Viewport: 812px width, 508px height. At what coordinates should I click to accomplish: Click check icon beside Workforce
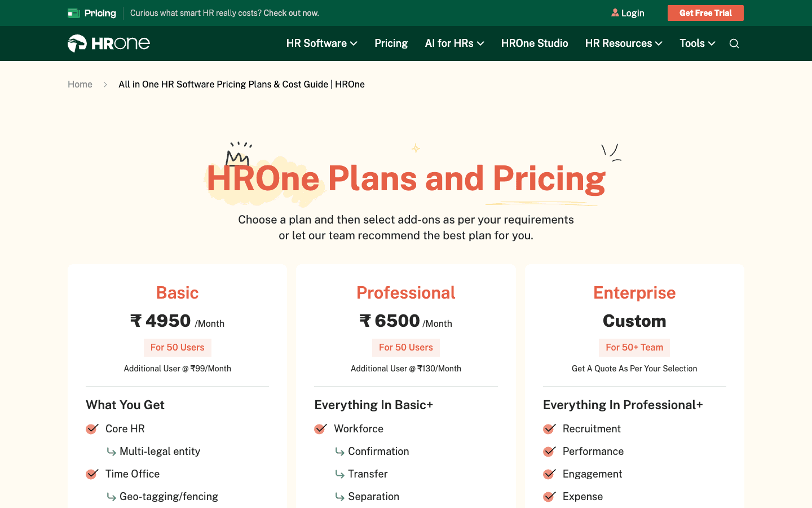[x=320, y=429]
